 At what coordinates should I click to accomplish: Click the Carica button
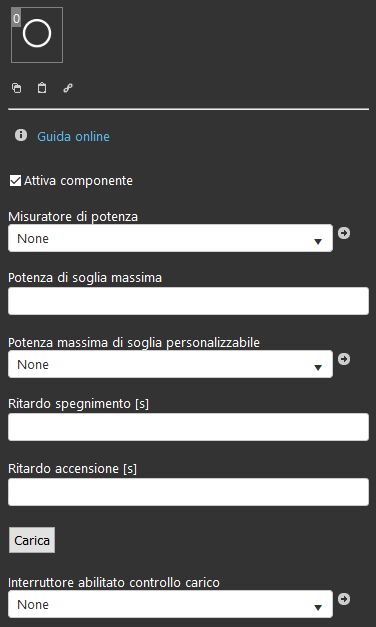click(x=32, y=540)
